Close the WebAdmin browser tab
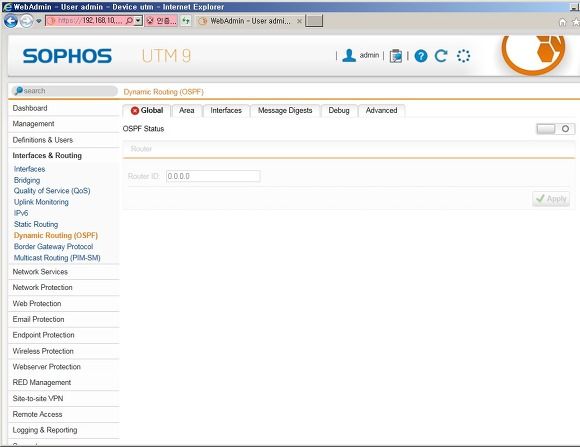The height and width of the screenshot is (447, 580). click(x=299, y=21)
